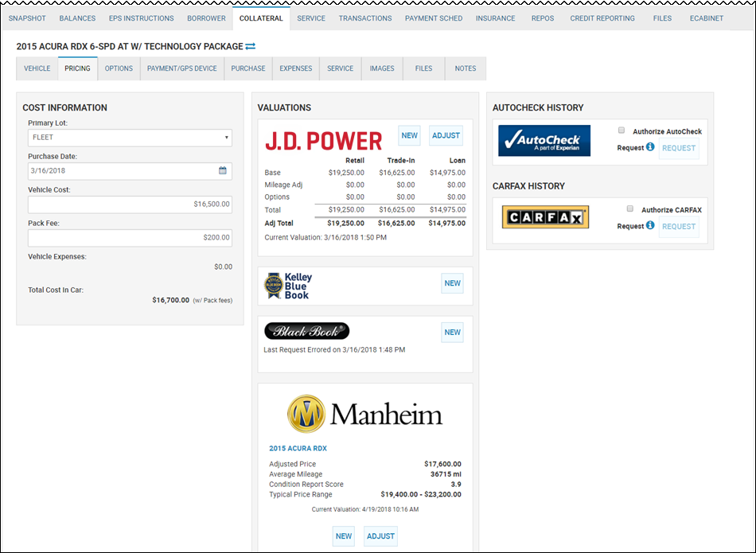Open the Primary Lot FLEET dropdown
Screen dimensions: 756x553
pos(130,138)
